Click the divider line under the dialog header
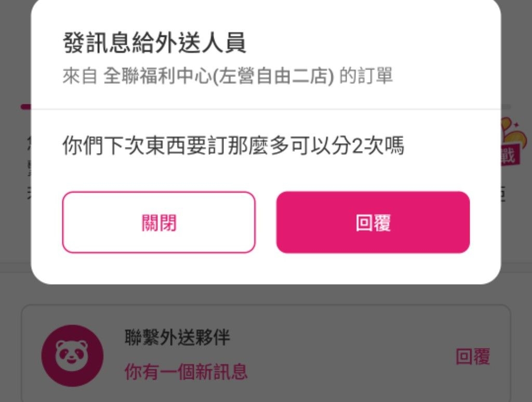This screenshot has height=402, width=532. click(x=265, y=110)
